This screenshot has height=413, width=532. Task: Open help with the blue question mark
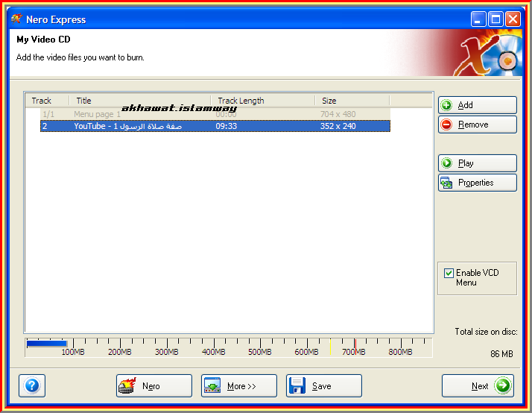tap(32, 385)
